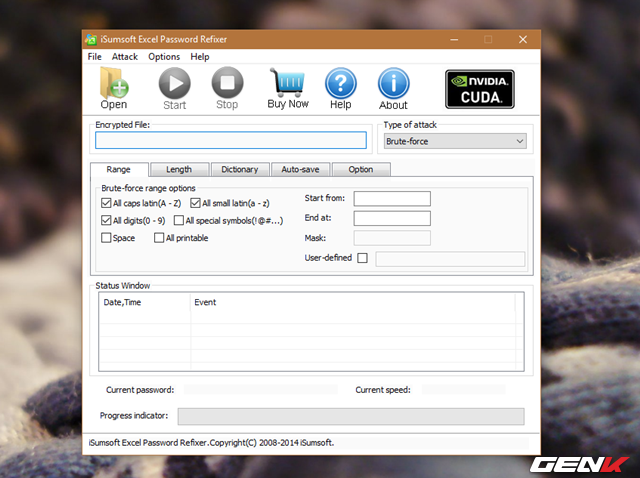Click the Current speed label
This screenshot has height=478, width=640.
pos(383,390)
